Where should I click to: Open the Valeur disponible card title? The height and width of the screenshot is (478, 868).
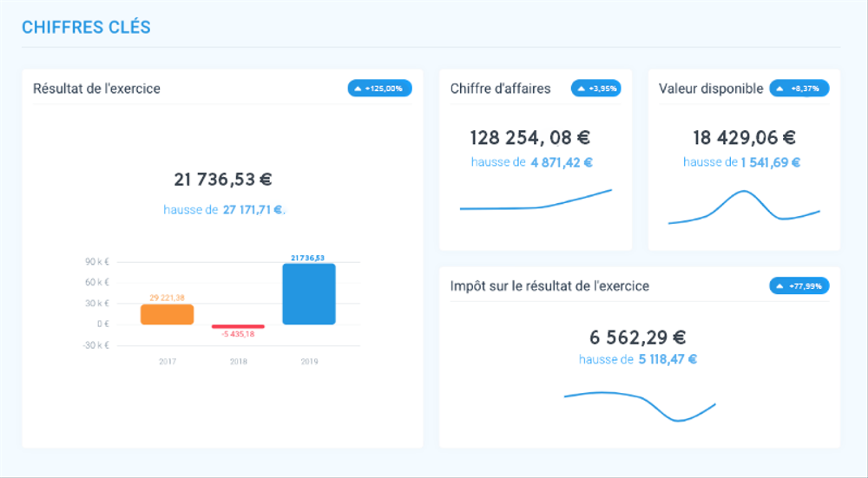click(x=711, y=88)
